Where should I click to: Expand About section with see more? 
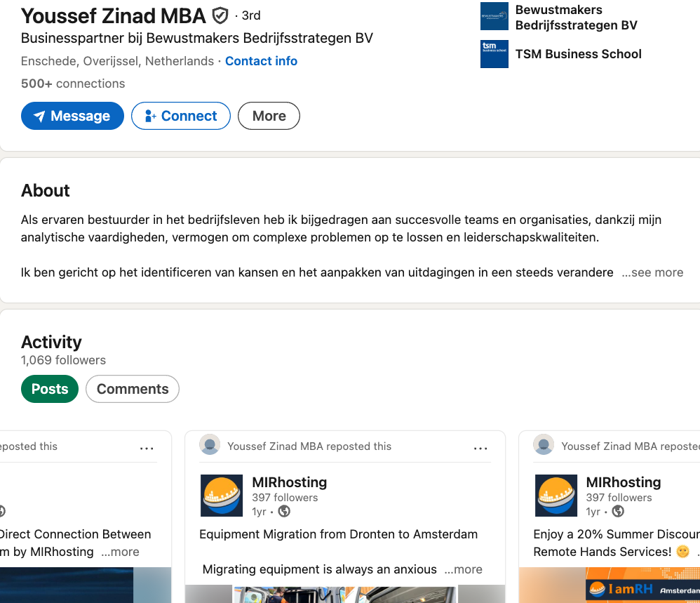coord(652,272)
